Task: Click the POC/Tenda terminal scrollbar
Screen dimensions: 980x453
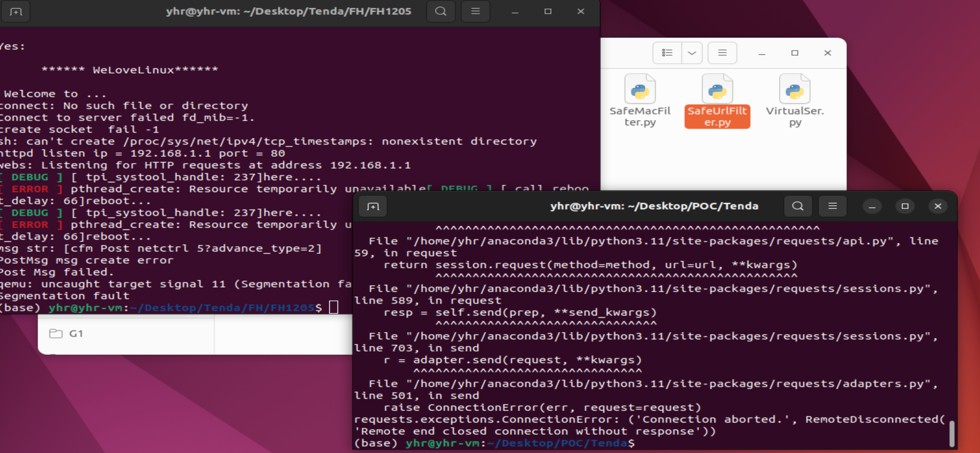Action: [951, 433]
